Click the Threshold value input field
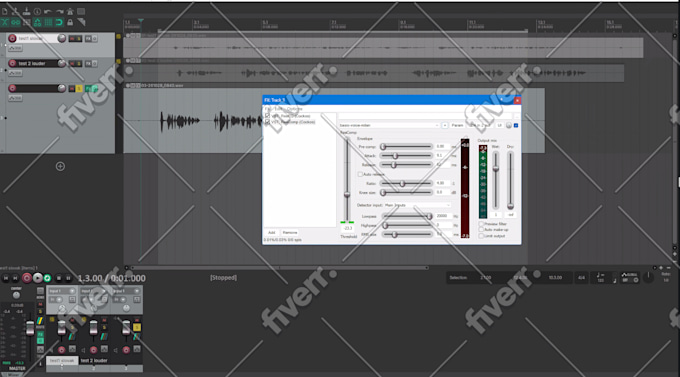680x377 pixels. 348,228
